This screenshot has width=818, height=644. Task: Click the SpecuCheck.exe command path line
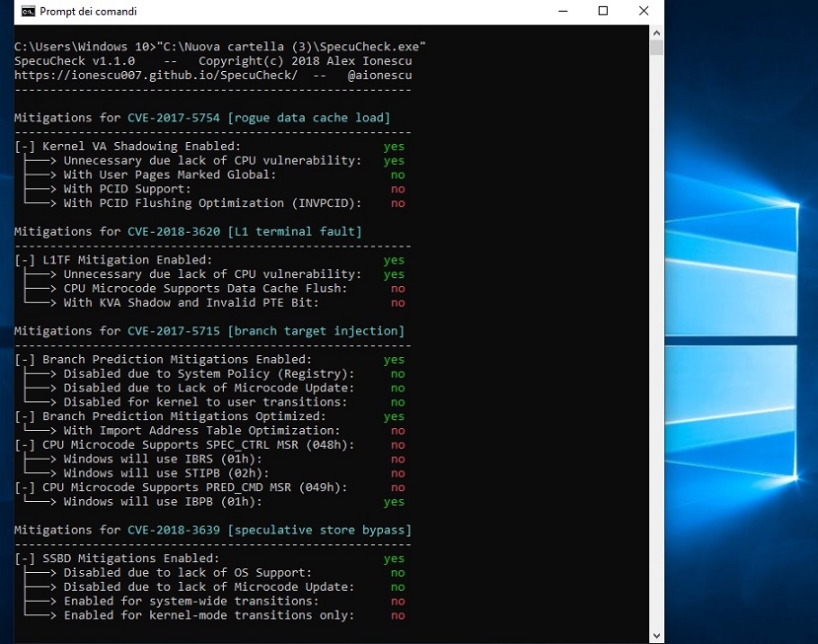point(220,47)
